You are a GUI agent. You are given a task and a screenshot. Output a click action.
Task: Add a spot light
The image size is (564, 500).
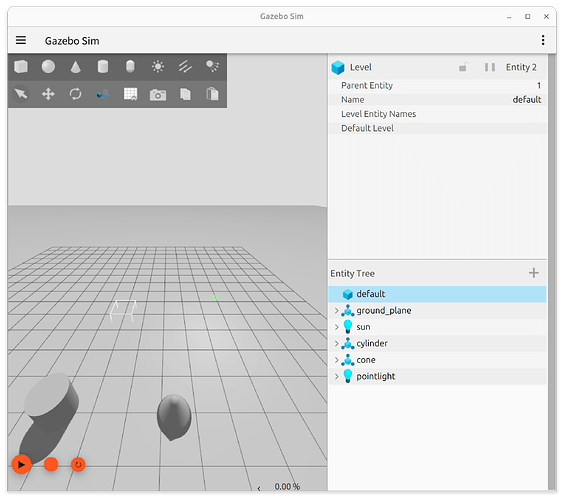tap(212, 67)
